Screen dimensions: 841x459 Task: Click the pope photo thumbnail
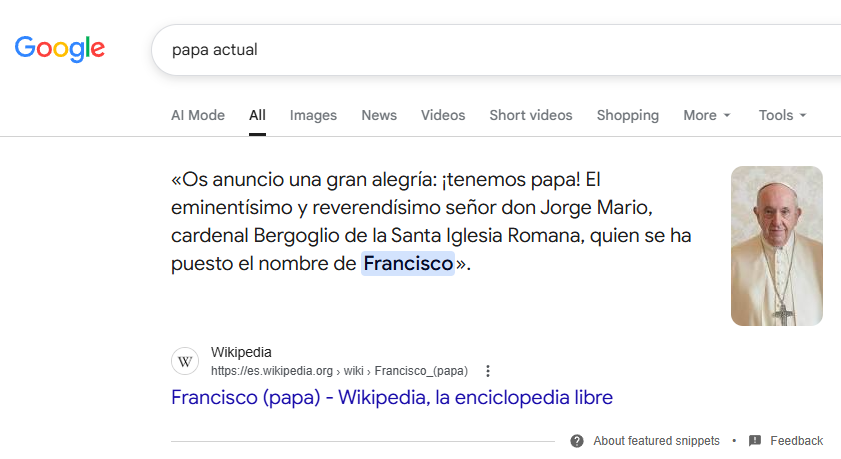tap(777, 246)
